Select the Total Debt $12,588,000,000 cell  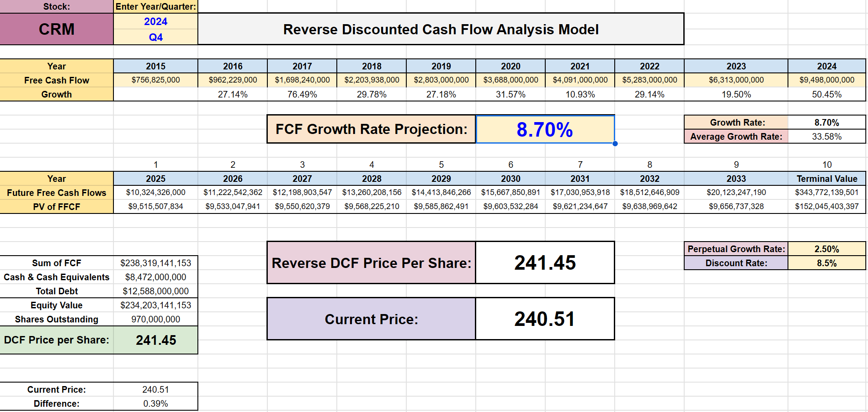click(x=156, y=291)
